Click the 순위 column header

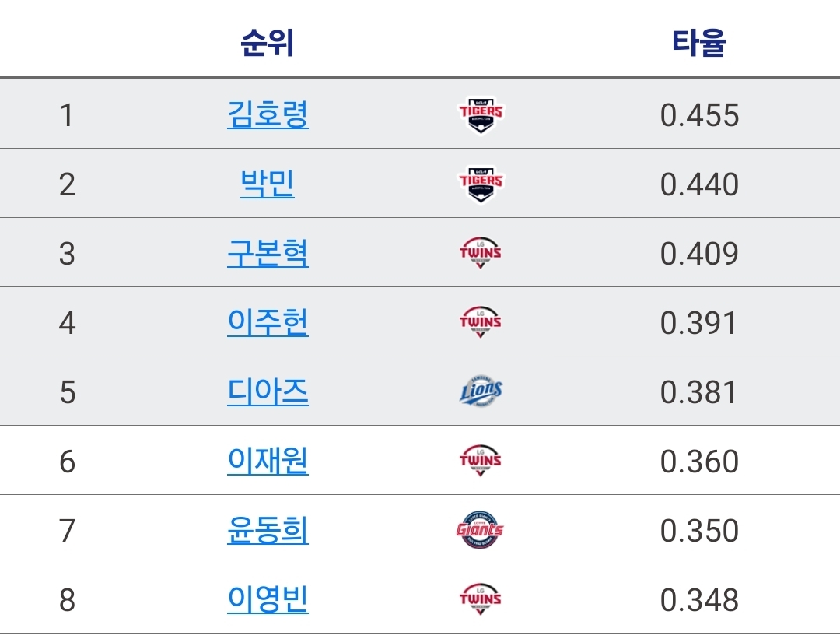pos(268,42)
